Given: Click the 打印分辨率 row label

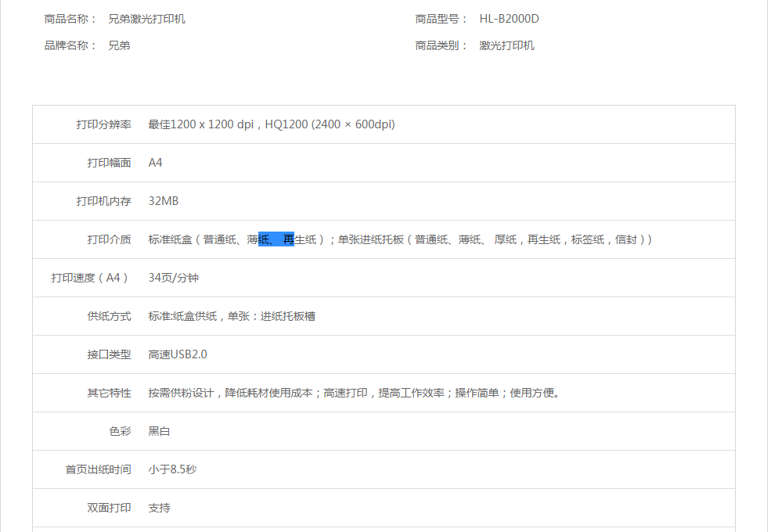Looking at the screenshot, I should tap(104, 125).
